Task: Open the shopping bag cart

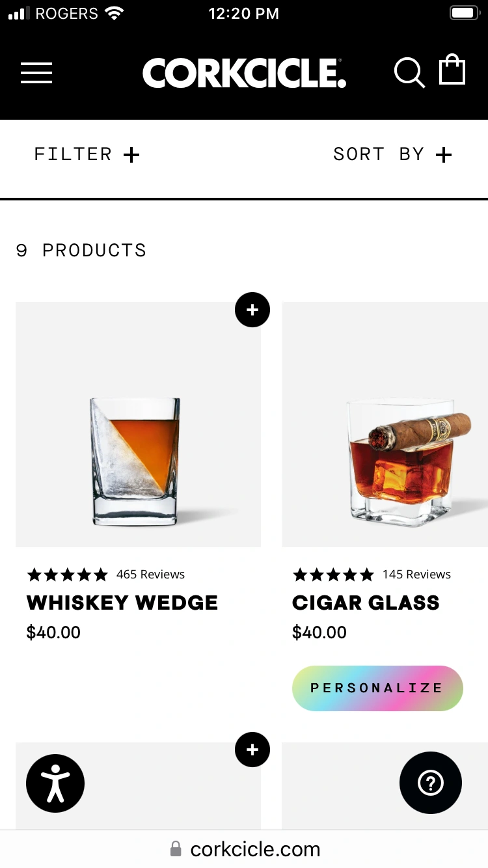Action: (452, 70)
